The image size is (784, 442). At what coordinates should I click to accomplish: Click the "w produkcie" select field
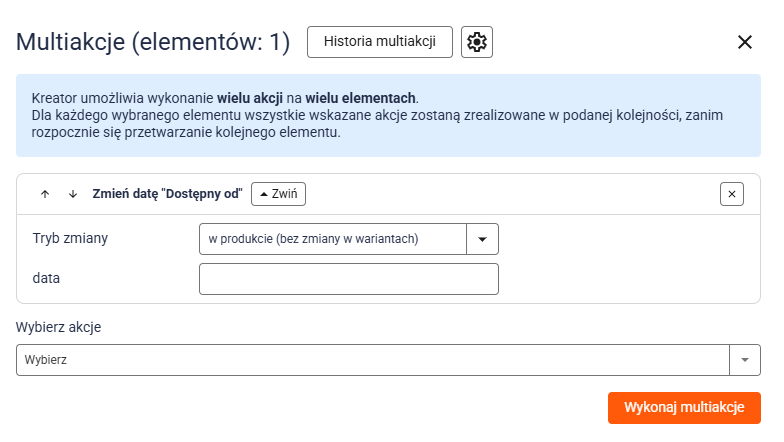pos(333,239)
